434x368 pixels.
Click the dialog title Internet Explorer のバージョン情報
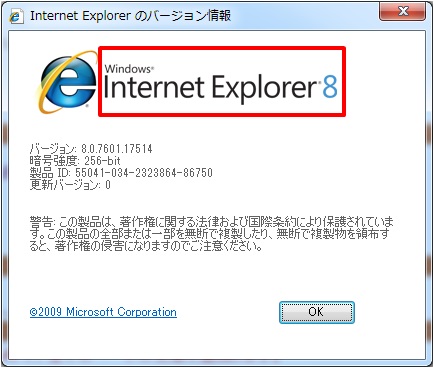[x=131, y=16]
